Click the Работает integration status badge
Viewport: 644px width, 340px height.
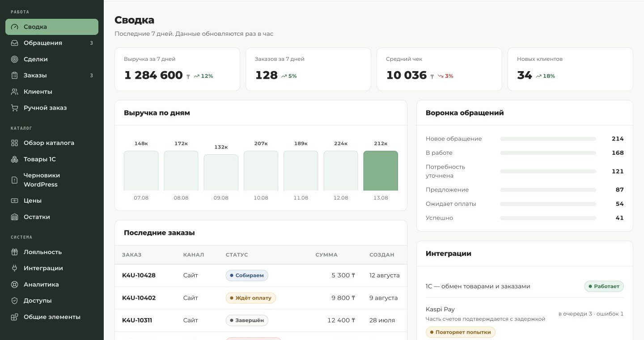[x=604, y=286]
